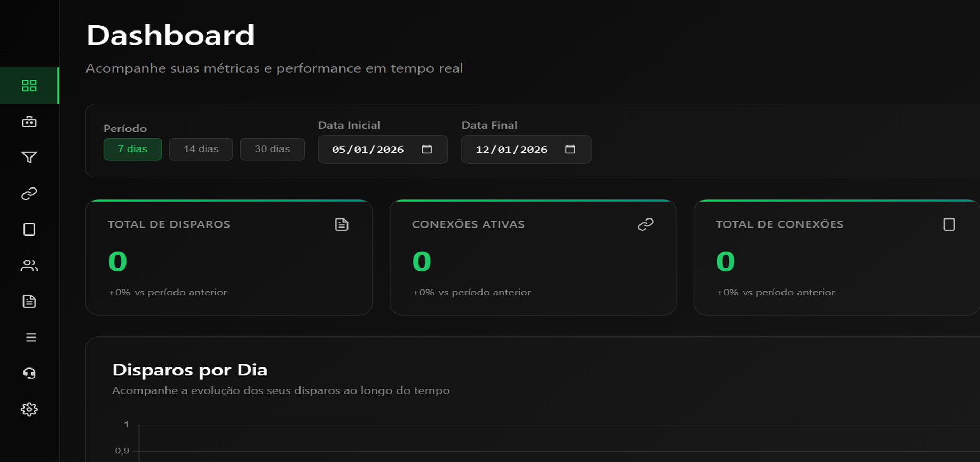Open the robot bot icon in sidebar
Viewport: 980px width, 462px height.
(x=29, y=122)
